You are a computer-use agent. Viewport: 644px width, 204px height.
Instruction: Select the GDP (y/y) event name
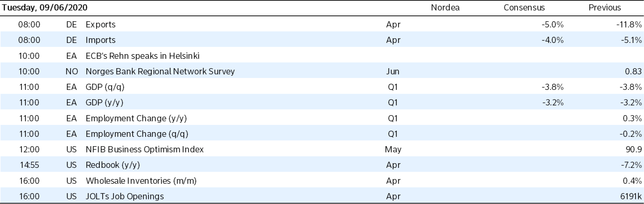[104, 103]
